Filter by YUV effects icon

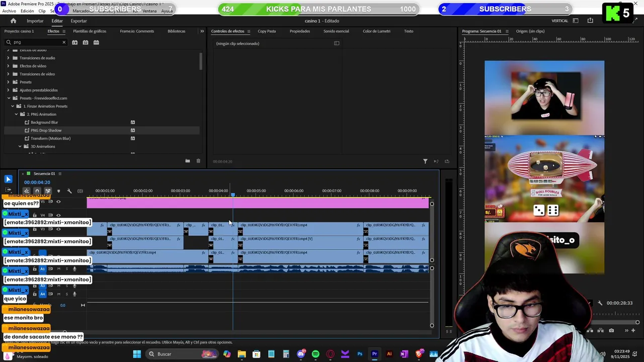click(97, 42)
